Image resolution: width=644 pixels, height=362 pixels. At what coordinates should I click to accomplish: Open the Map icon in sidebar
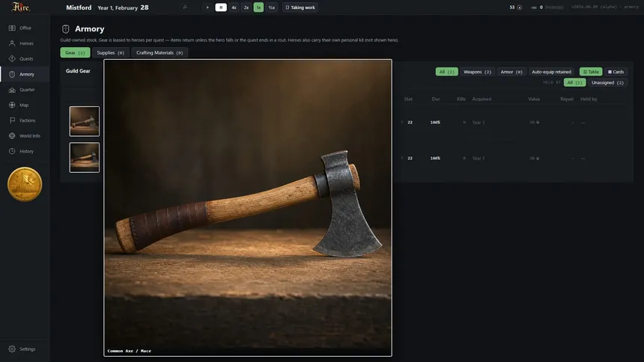coord(12,105)
